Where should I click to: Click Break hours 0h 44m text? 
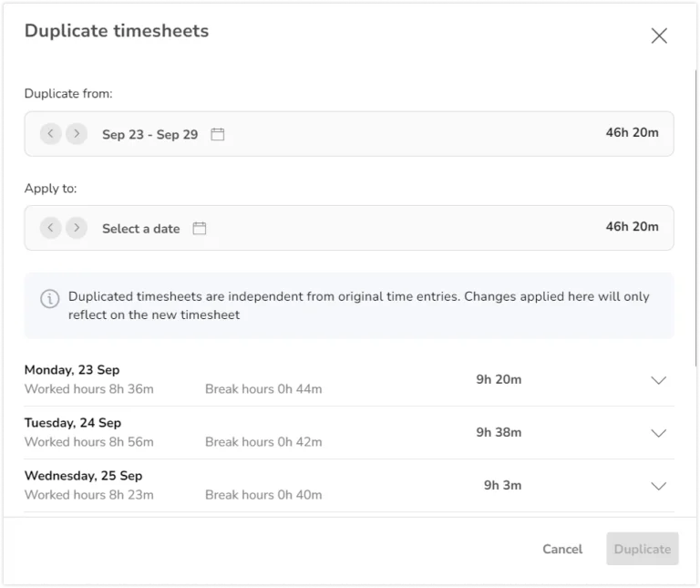(263, 389)
